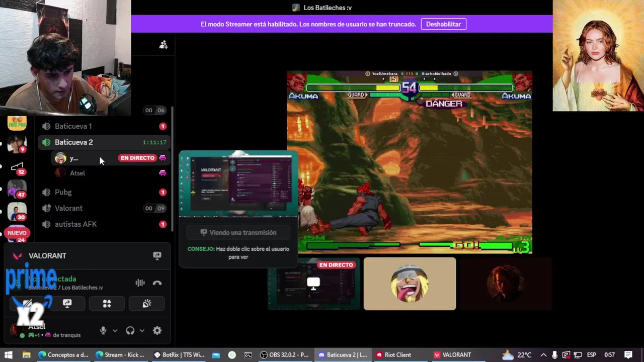Open the activities launcher button

(x=107, y=304)
